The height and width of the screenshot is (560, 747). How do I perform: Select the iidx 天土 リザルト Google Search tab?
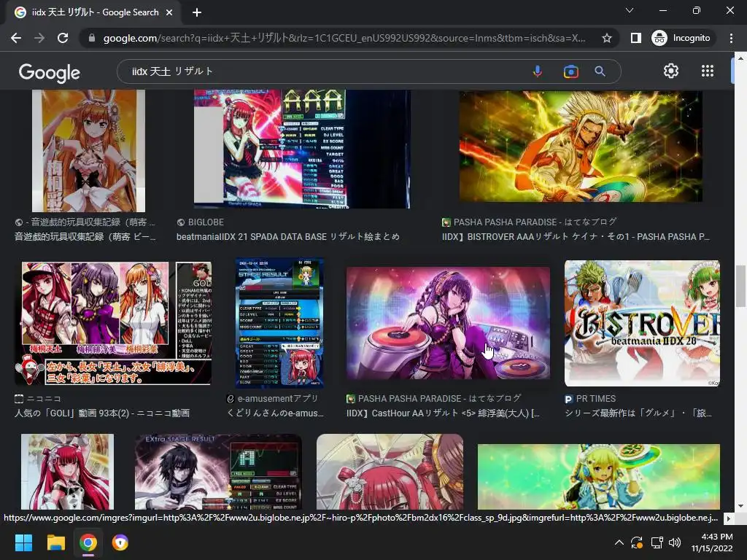pyautogui.click(x=93, y=13)
